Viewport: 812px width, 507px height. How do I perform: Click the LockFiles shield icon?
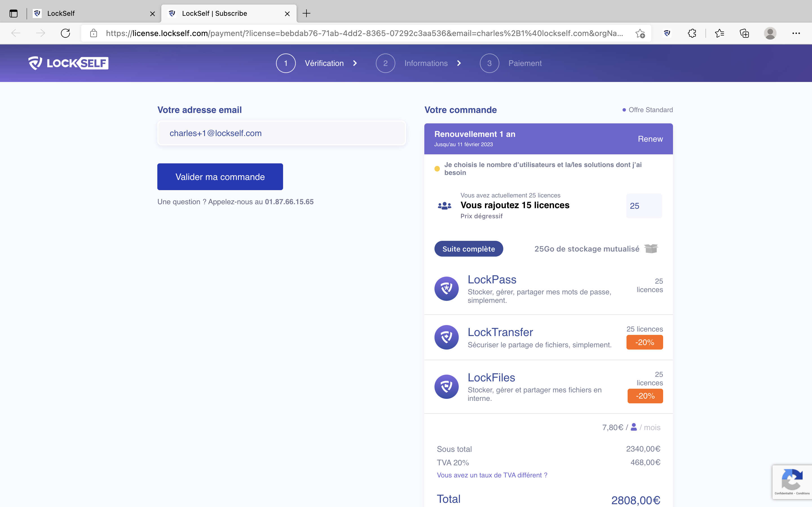(x=446, y=386)
